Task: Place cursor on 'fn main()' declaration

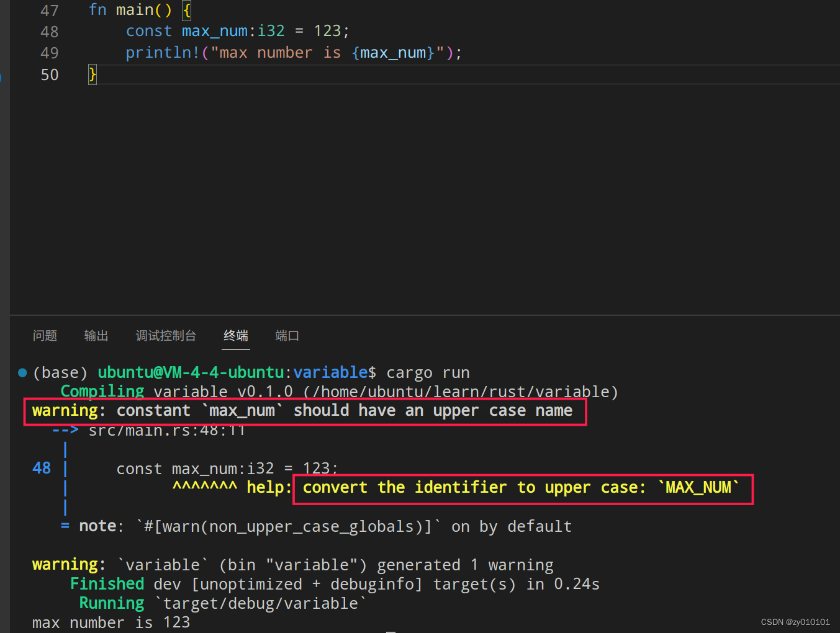Action: (x=130, y=10)
